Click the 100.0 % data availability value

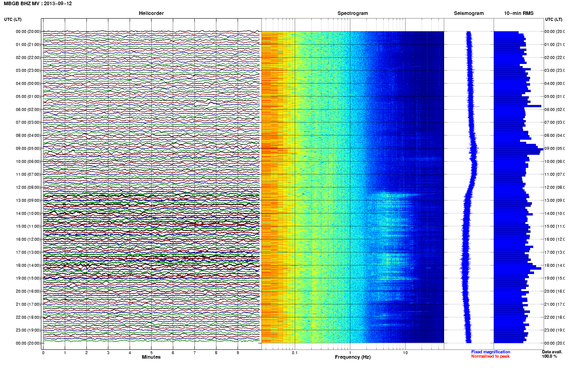click(x=549, y=356)
